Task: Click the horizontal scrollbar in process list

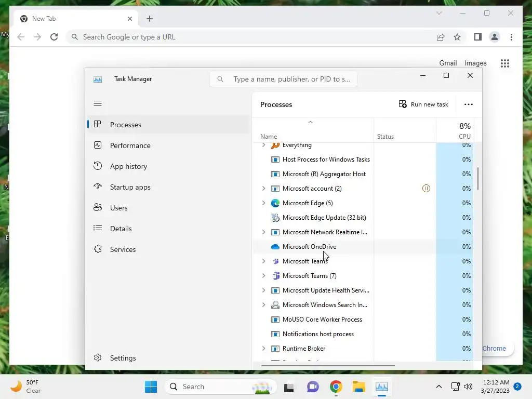Action: 328,366
